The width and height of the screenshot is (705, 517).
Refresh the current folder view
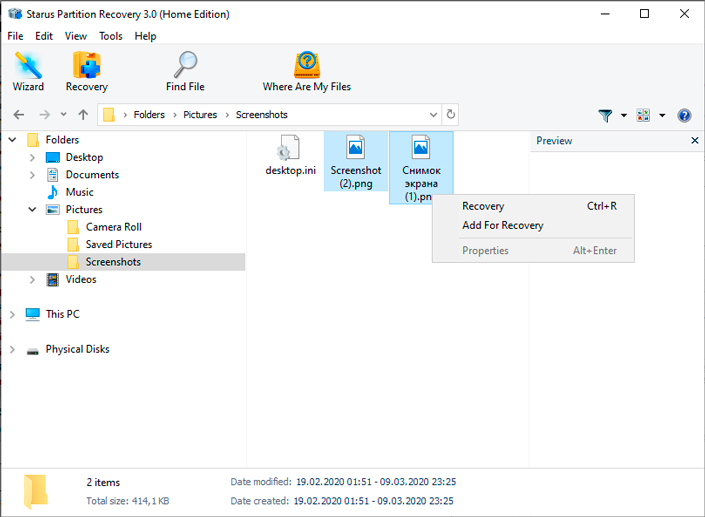point(451,115)
